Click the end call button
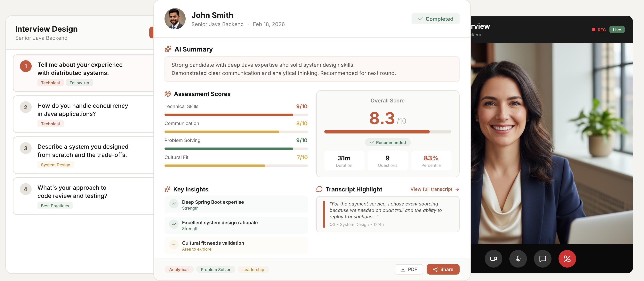644x281 pixels. [x=567, y=259]
